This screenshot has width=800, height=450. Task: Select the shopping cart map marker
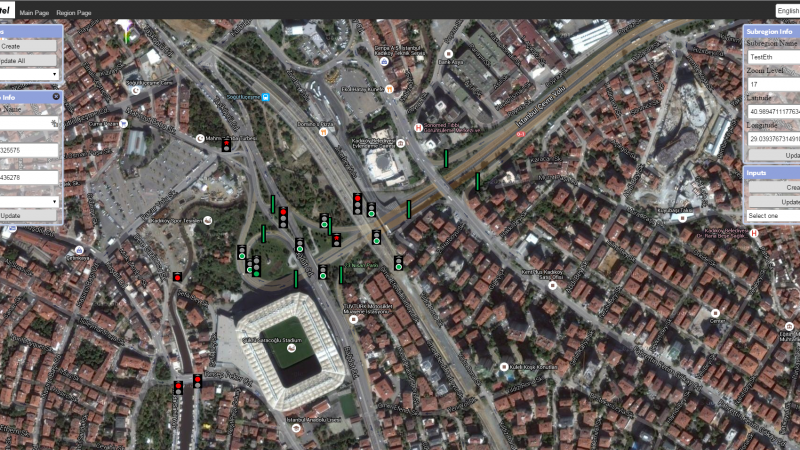(x=123, y=123)
